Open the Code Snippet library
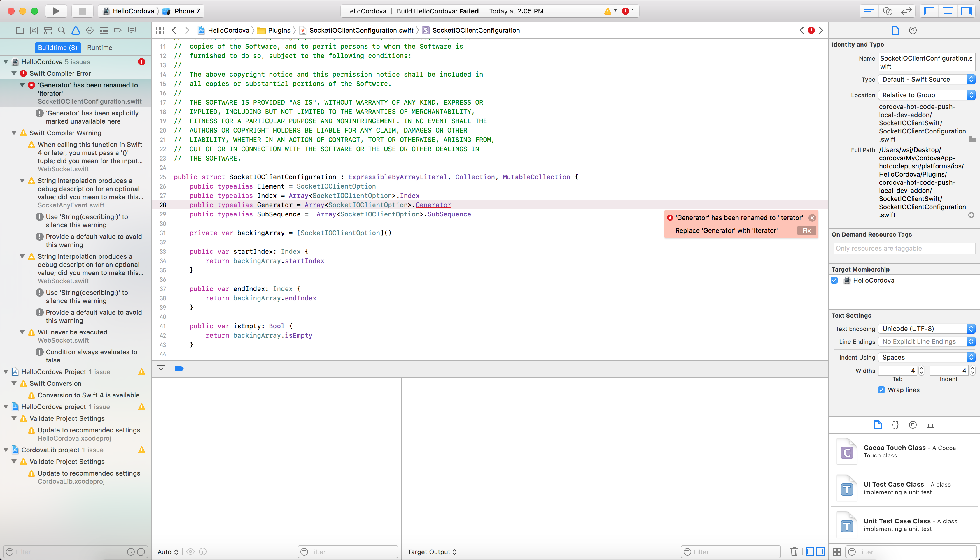This screenshot has height=560, width=980. coord(895,425)
